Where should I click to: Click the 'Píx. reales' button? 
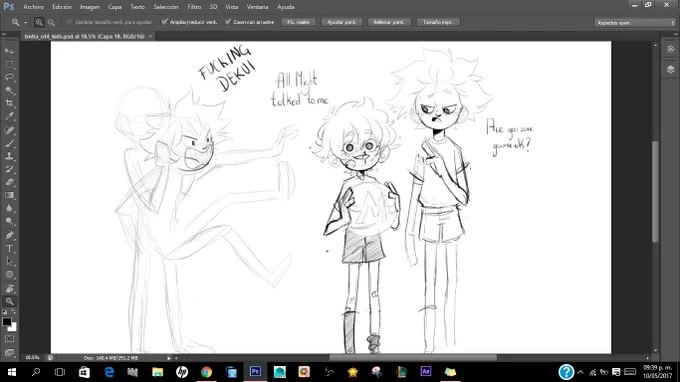[x=298, y=22]
